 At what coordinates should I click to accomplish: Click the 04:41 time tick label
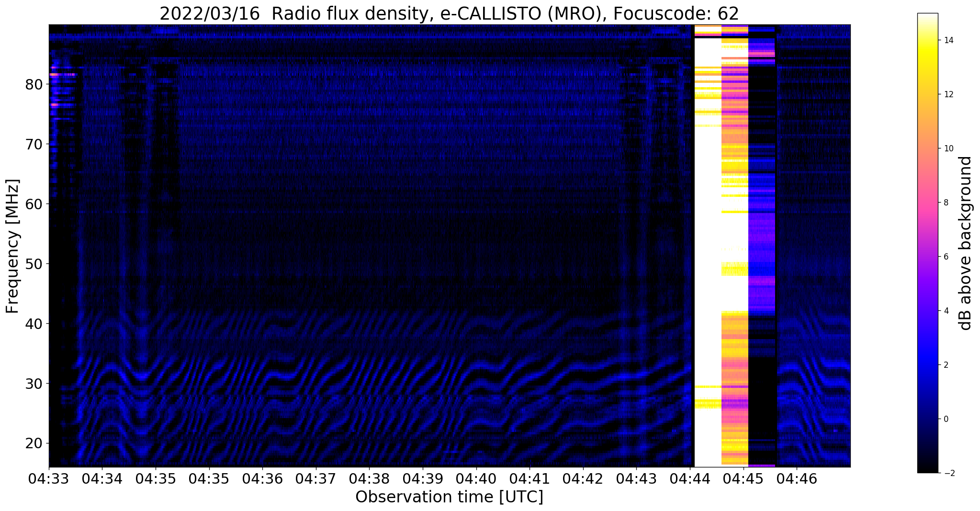530,478
